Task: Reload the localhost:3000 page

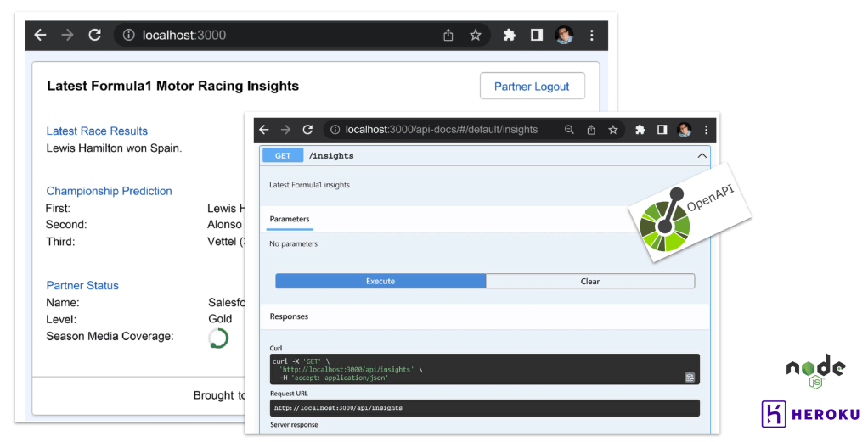Action: [x=95, y=36]
